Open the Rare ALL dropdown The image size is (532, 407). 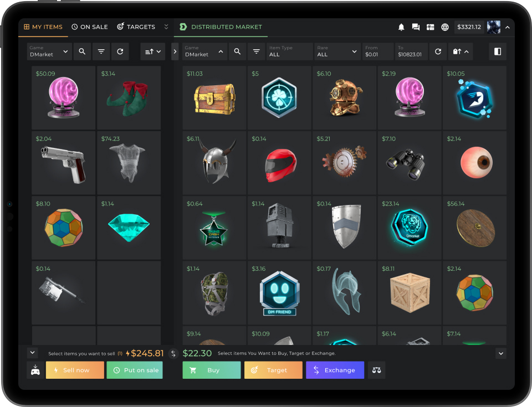[337, 51]
